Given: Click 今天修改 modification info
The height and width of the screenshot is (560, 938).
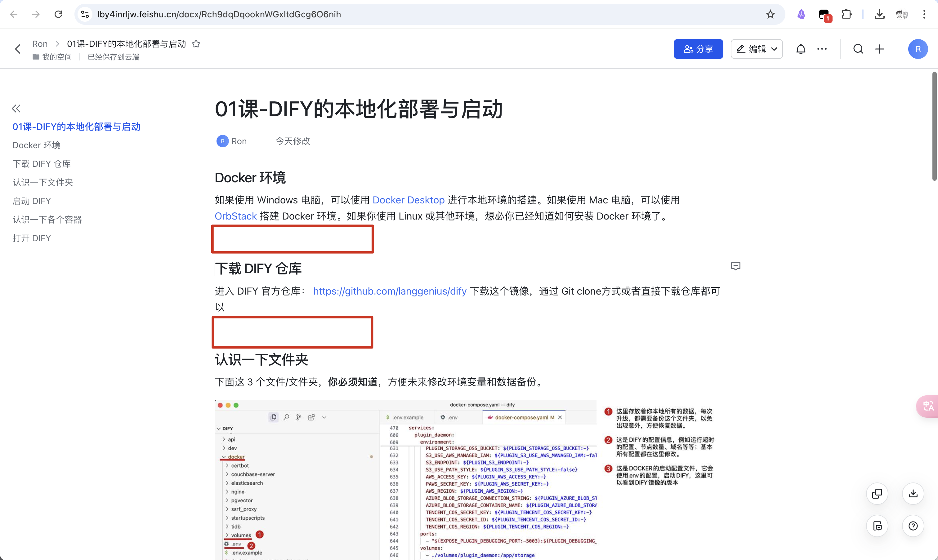Looking at the screenshot, I should 293,141.
